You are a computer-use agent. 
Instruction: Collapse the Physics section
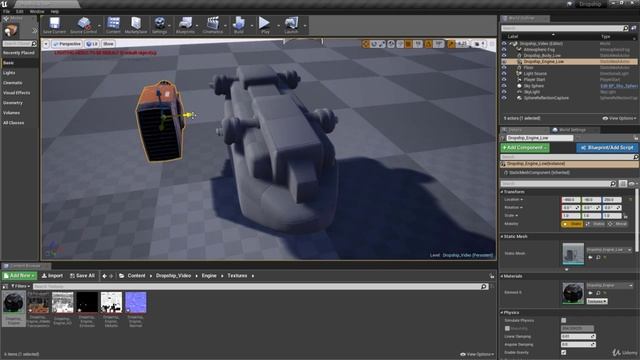coord(502,313)
